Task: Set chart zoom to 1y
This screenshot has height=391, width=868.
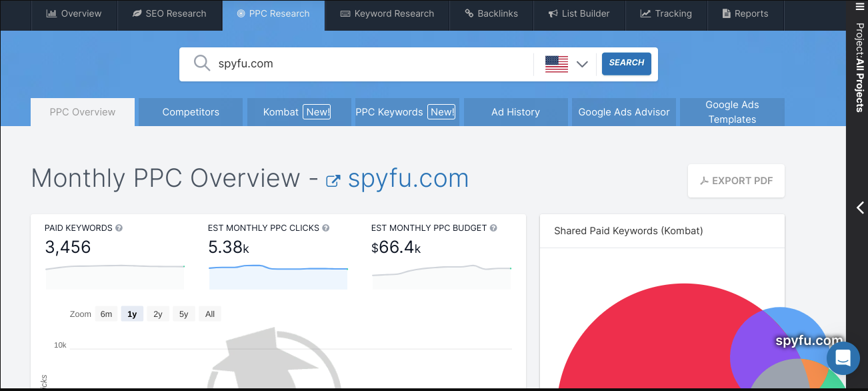Action: pyautogui.click(x=132, y=314)
